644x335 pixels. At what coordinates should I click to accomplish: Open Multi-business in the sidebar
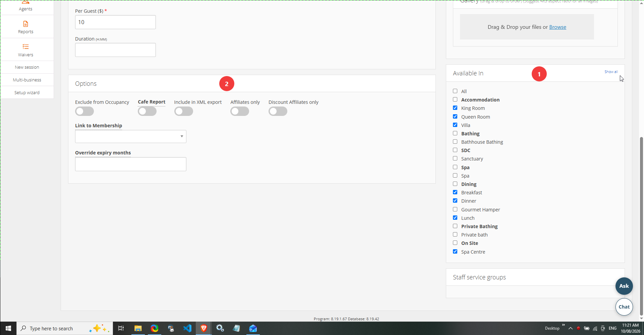pos(27,80)
